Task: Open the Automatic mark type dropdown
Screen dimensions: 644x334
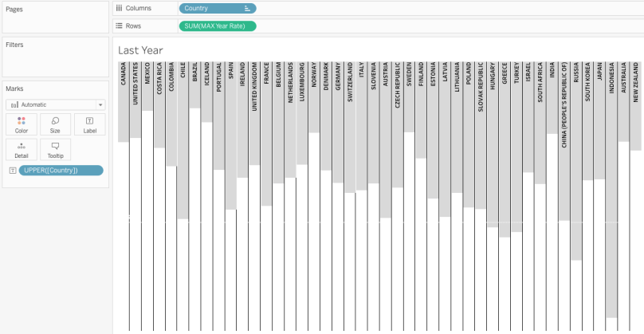Action: point(55,104)
